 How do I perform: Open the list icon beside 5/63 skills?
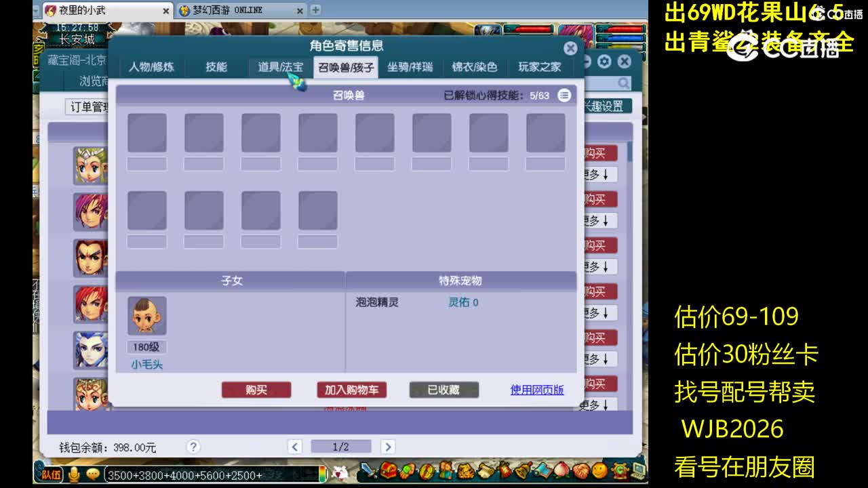pos(564,96)
